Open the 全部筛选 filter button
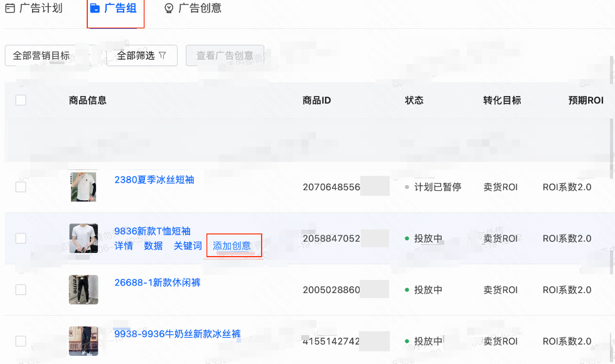 [142, 55]
